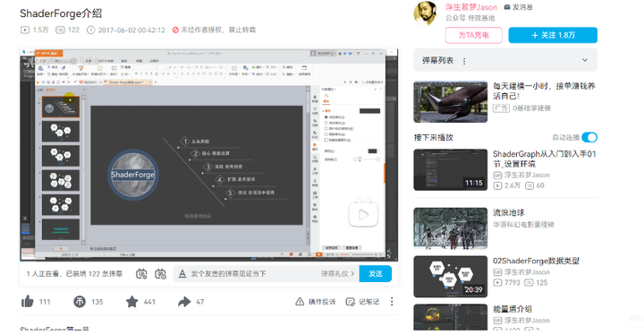Open the 弹幕礼仪 etiquette link
This screenshot has width=644, height=335.
click(x=337, y=274)
